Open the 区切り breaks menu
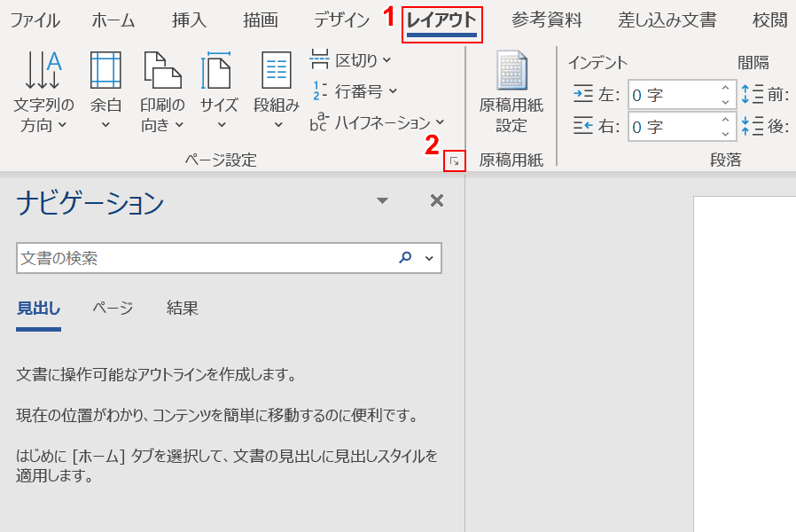This screenshot has width=796, height=532. point(351,60)
